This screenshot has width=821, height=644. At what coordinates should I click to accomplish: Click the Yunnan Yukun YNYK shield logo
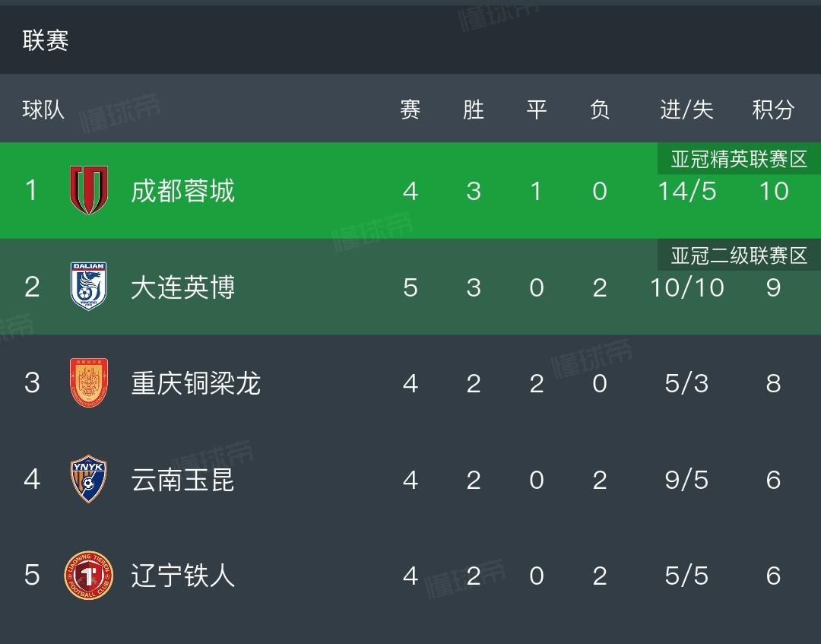pyautogui.click(x=89, y=479)
